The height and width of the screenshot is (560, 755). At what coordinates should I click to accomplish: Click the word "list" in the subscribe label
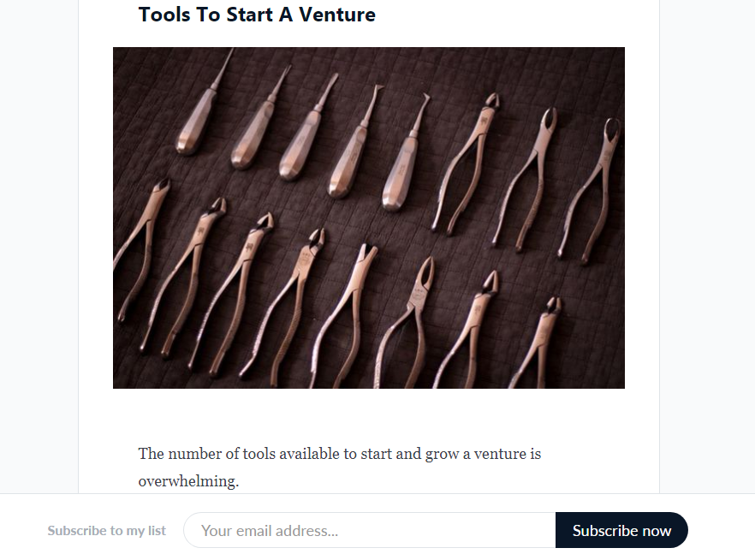point(157,531)
